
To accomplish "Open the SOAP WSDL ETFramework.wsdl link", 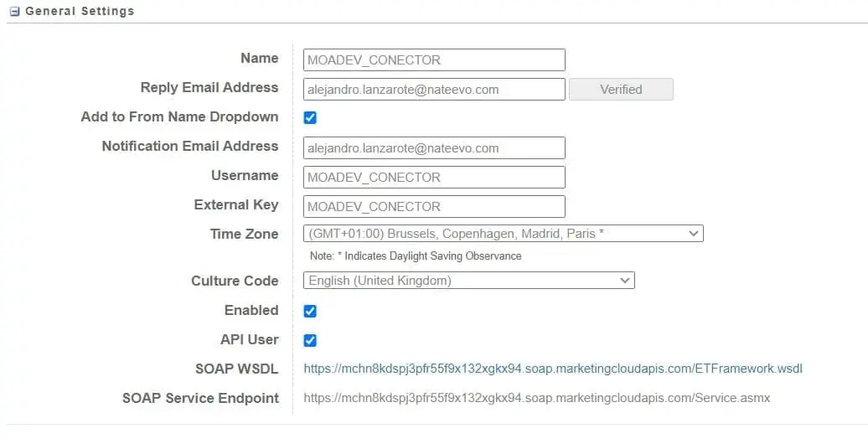I will [x=553, y=369].
